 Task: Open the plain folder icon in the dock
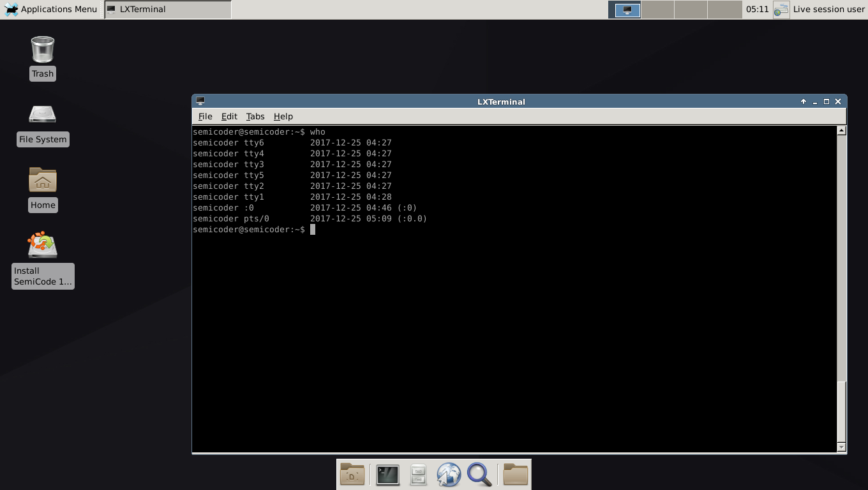coord(515,474)
